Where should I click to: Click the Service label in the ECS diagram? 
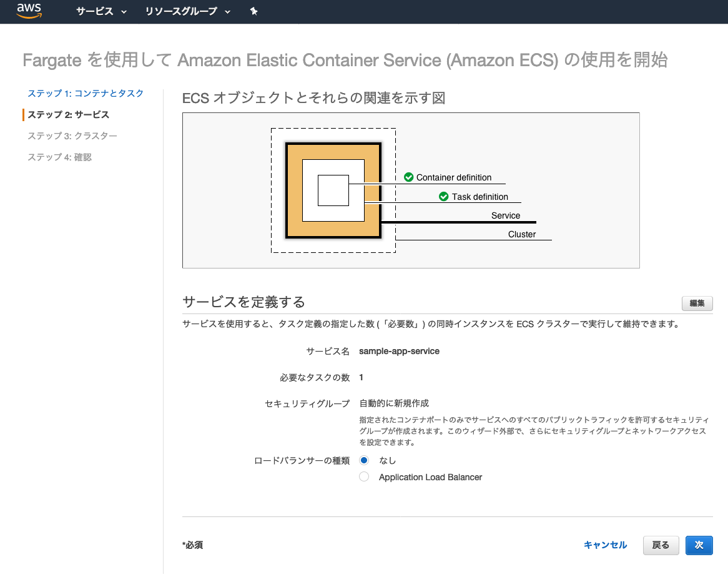[506, 215]
